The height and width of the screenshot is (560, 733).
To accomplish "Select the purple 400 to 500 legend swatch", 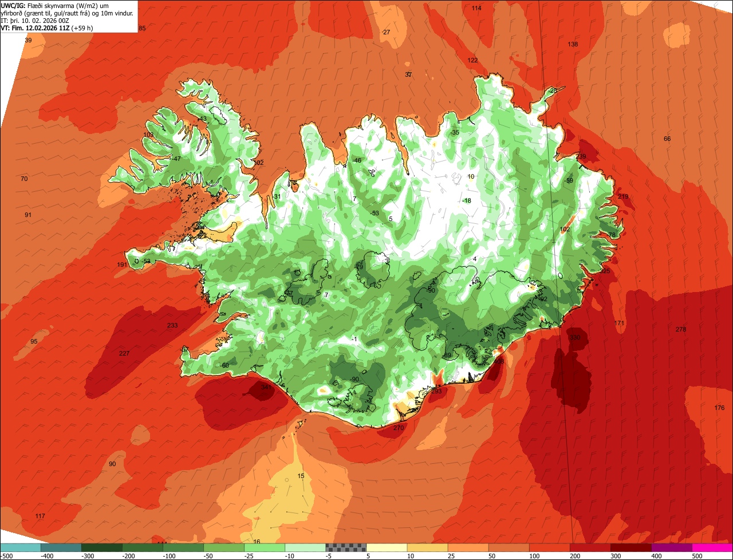I will pos(671,547).
